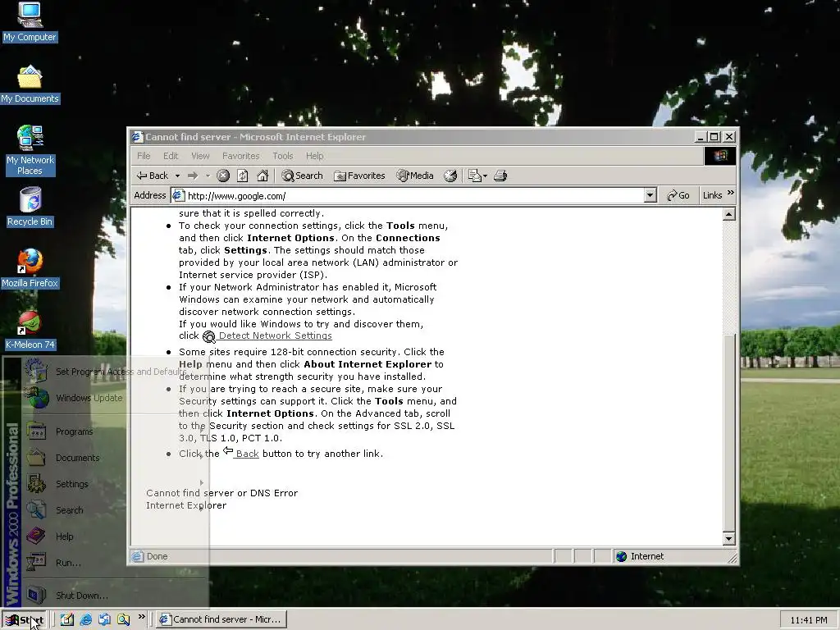The width and height of the screenshot is (840, 630).
Task: Click the Go button
Action: coord(678,195)
